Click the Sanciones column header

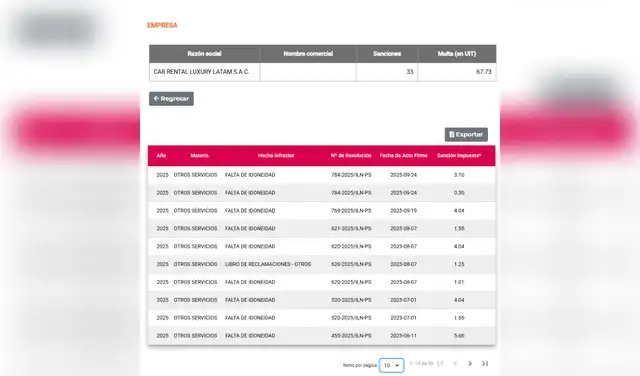pos(387,54)
